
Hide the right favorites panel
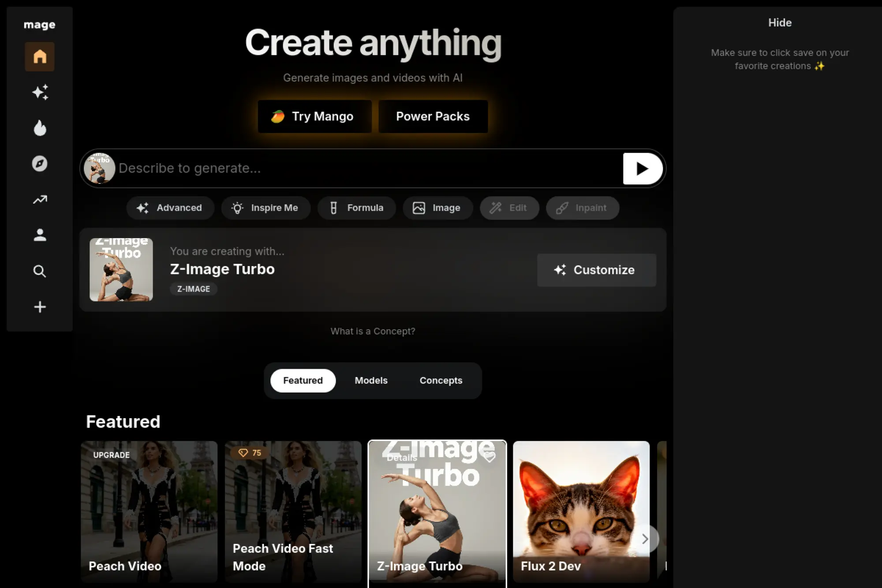pyautogui.click(x=779, y=23)
